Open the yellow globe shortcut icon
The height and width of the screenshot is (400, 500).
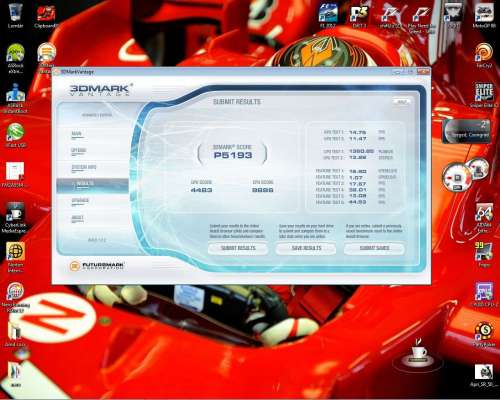pyautogui.click(x=15, y=256)
